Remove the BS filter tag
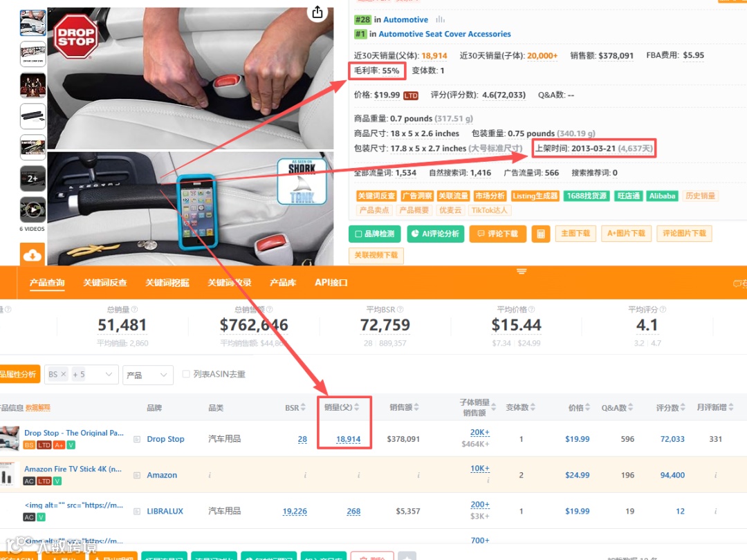This screenshot has width=747, height=560. (64, 374)
